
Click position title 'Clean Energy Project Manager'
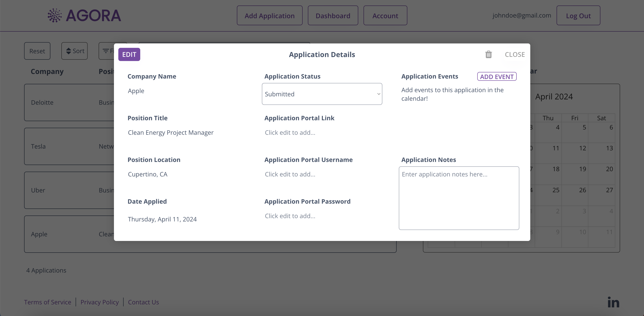coord(171,133)
